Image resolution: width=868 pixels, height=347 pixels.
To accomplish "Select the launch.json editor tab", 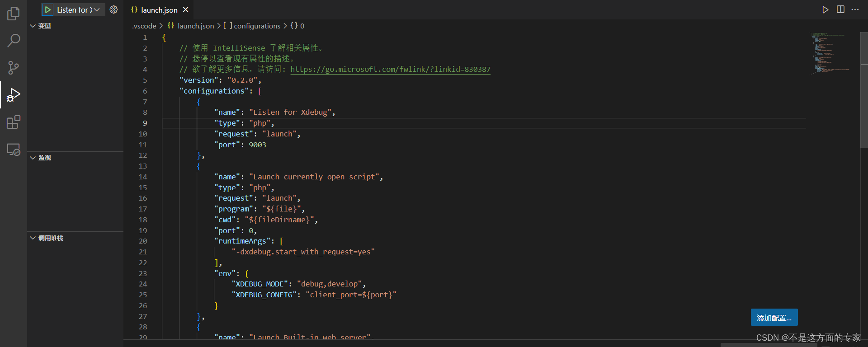I will coord(159,9).
